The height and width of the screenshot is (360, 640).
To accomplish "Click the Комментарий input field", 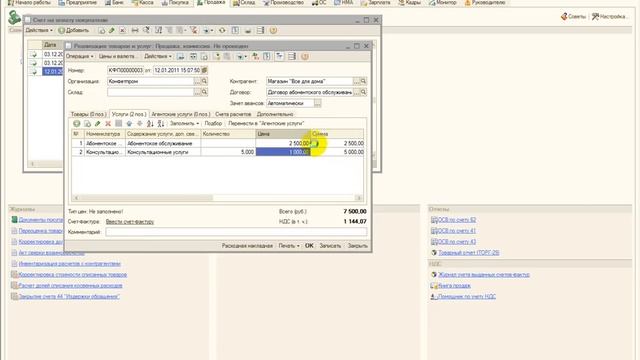I will 236,232.
